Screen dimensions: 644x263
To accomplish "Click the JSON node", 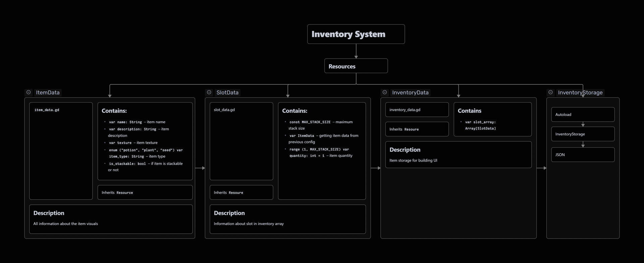I will (x=582, y=155).
